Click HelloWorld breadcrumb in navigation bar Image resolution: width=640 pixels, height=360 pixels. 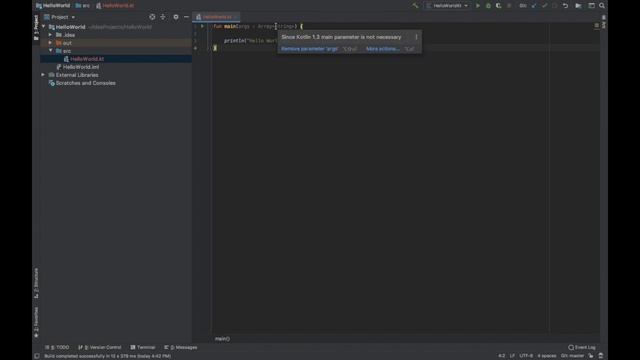pos(53,6)
